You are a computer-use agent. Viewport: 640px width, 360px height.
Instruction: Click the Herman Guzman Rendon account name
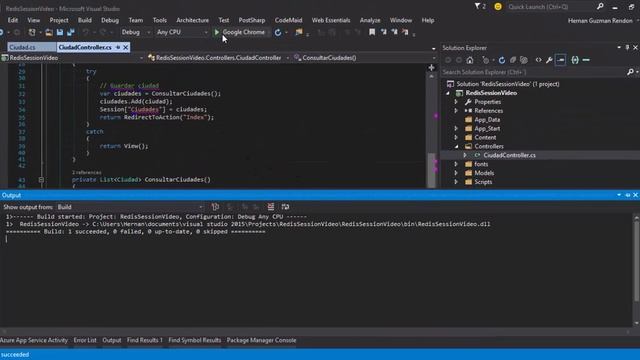(x=600, y=20)
